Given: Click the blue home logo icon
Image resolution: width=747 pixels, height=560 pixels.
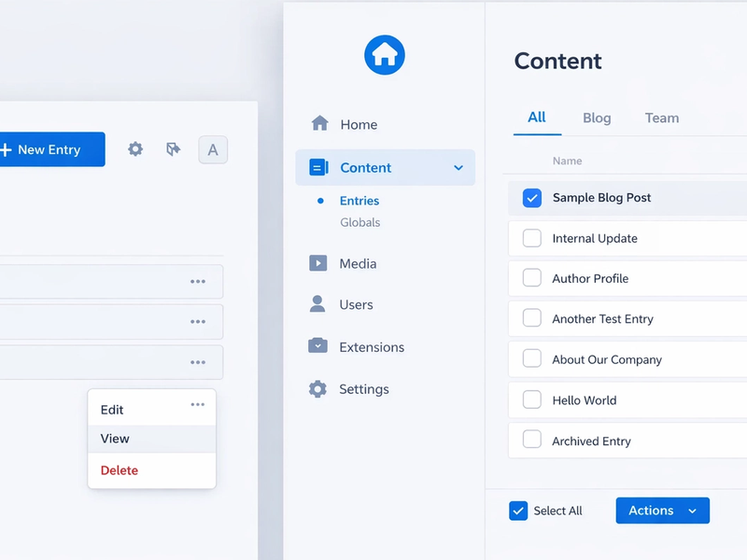Looking at the screenshot, I should [385, 55].
